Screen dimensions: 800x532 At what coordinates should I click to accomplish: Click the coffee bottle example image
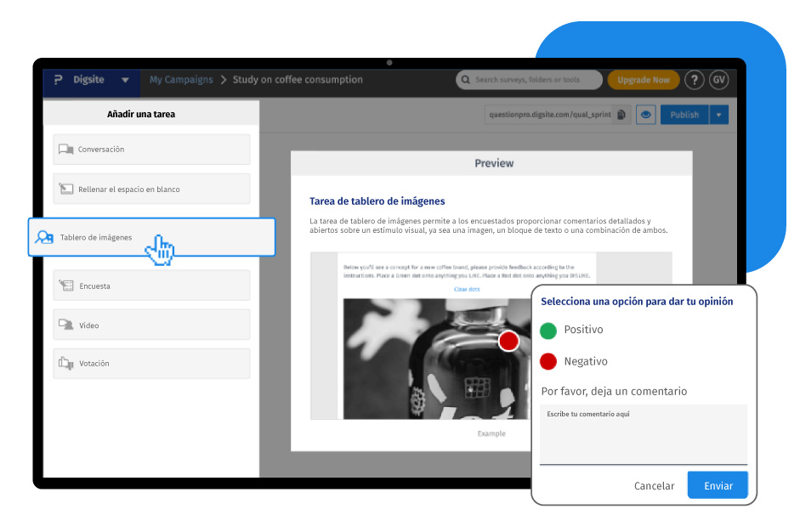(437, 359)
